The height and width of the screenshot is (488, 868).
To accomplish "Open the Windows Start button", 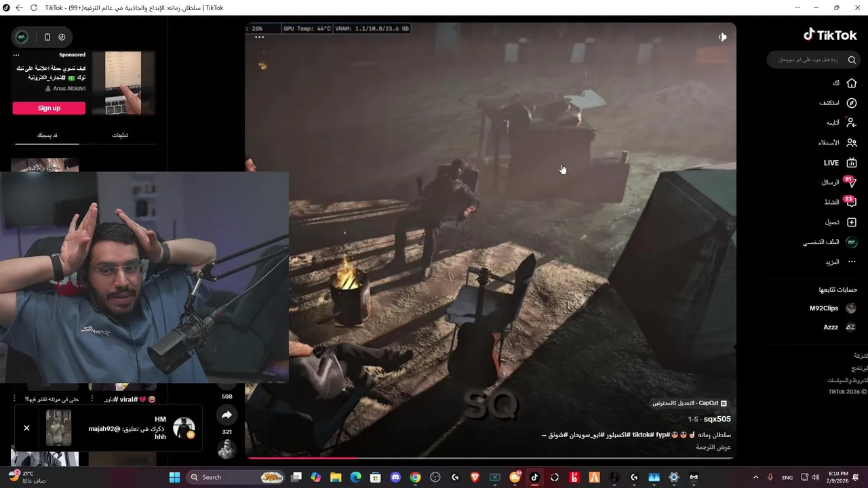I will tap(174, 477).
